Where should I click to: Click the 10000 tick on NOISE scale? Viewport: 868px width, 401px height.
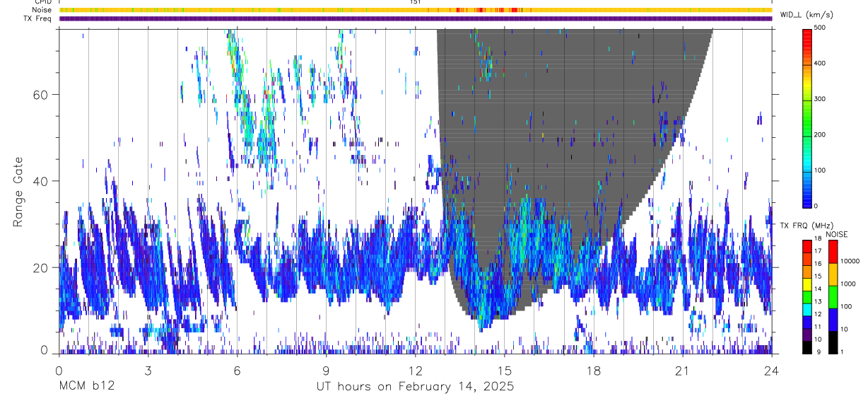coord(850,261)
